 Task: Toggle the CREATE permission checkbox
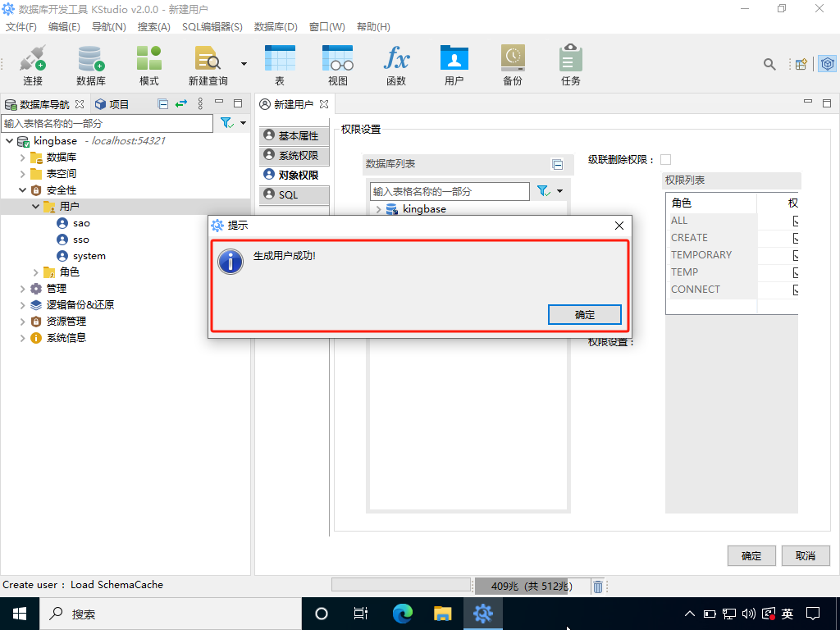pos(797,238)
